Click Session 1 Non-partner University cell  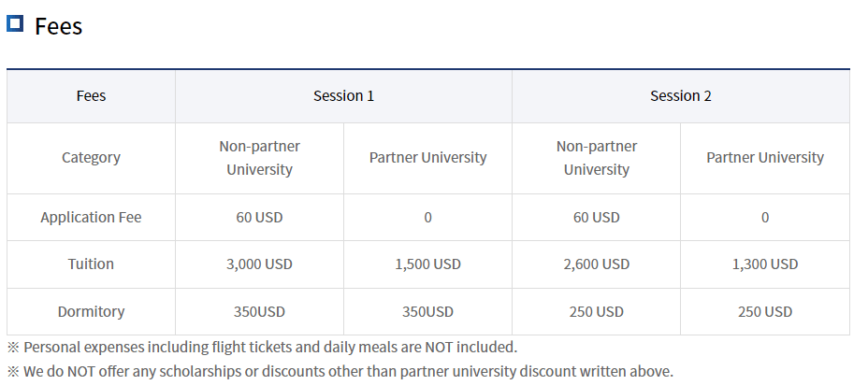point(259,158)
